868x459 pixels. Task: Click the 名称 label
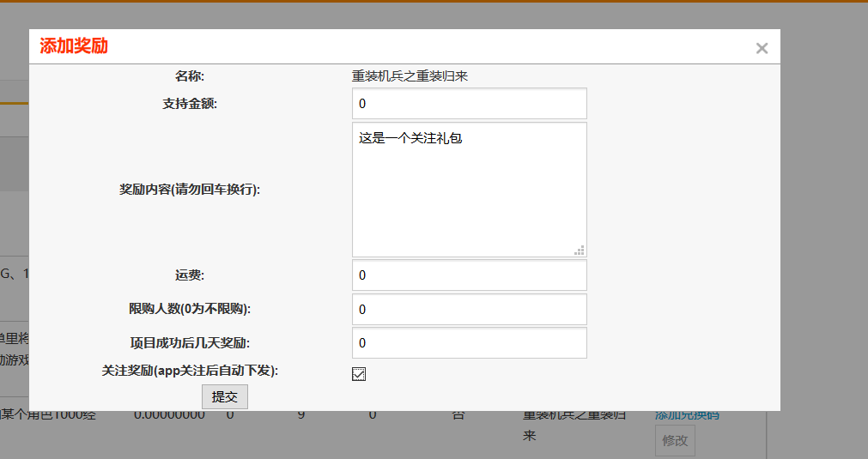(x=190, y=76)
